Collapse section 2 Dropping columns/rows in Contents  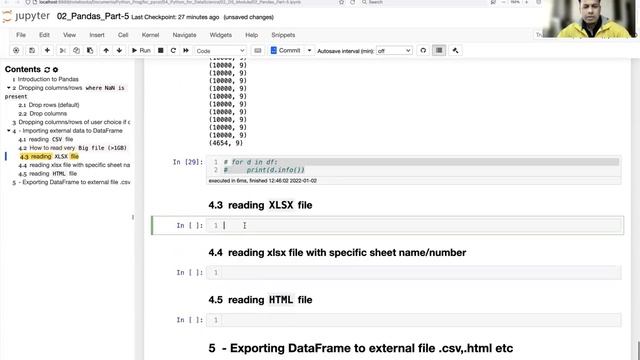pyautogui.click(x=9, y=88)
